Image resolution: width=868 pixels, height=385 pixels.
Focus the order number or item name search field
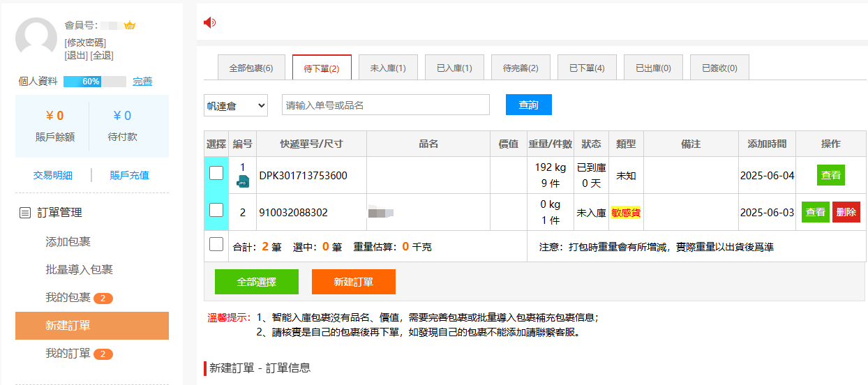point(385,105)
